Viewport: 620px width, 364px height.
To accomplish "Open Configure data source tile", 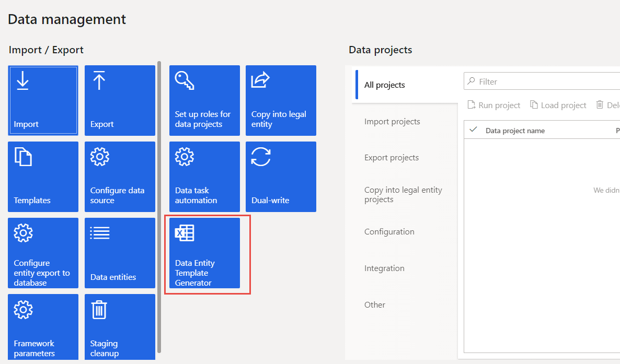I will tap(120, 177).
